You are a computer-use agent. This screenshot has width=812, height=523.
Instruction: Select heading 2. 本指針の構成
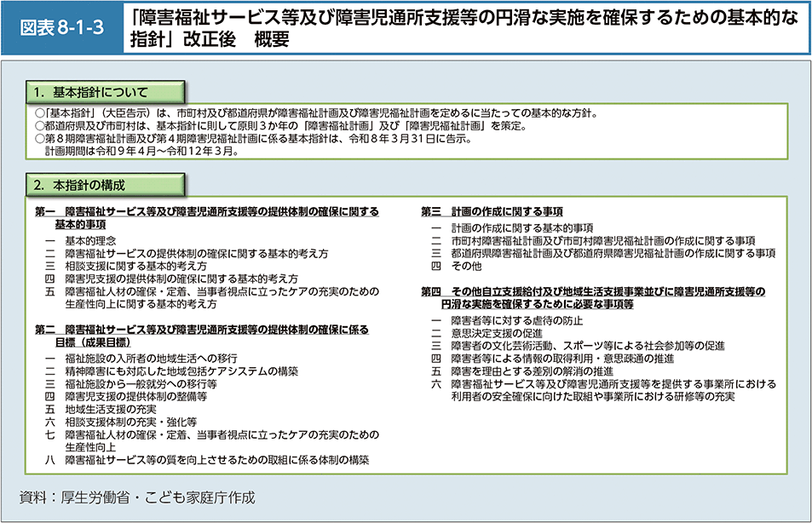(106, 186)
